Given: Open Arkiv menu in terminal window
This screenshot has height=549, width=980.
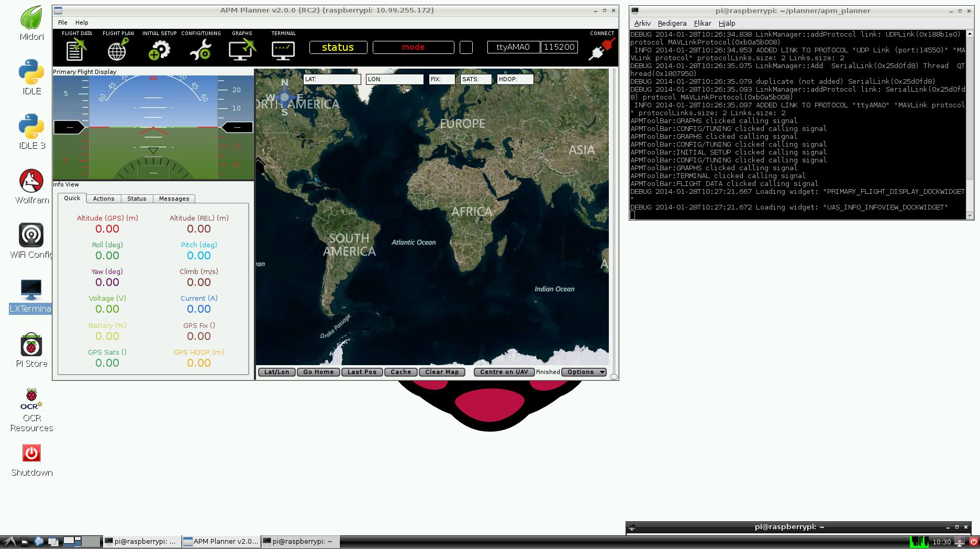Looking at the screenshot, I should click(x=642, y=23).
